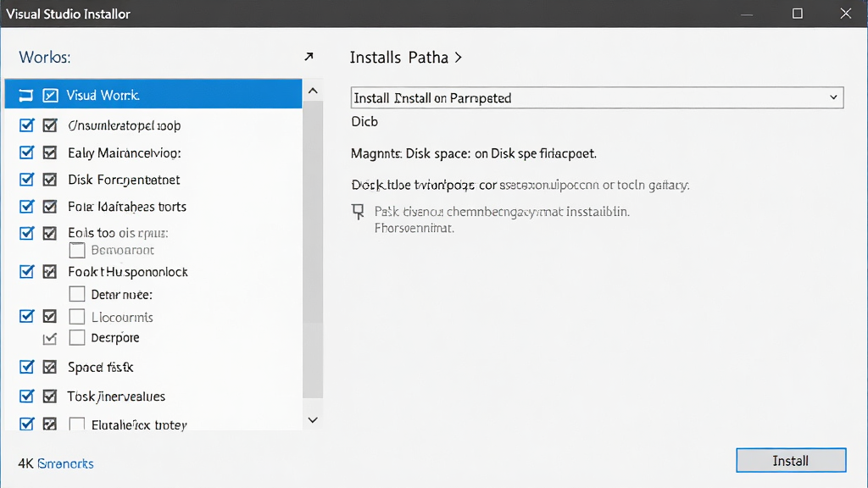Open the 'Install on Parrıpeted' dropdown

pyautogui.click(x=597, y=98)
